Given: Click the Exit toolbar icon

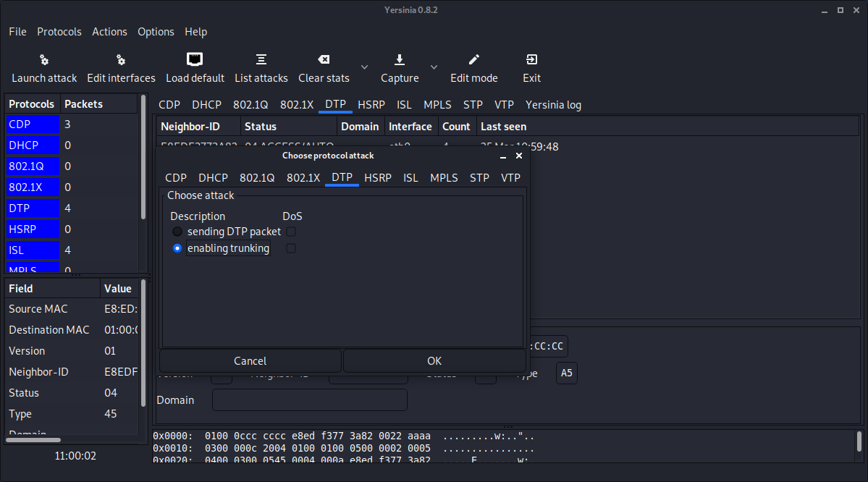Looking at the screenshot, I should (531, 59).
